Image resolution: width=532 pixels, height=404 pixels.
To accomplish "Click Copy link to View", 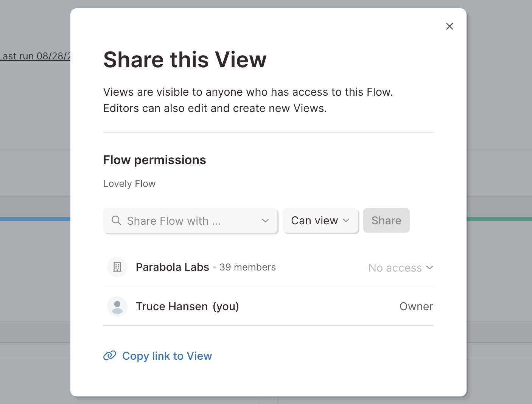I will pyautogui.click(x=167, y=356).
